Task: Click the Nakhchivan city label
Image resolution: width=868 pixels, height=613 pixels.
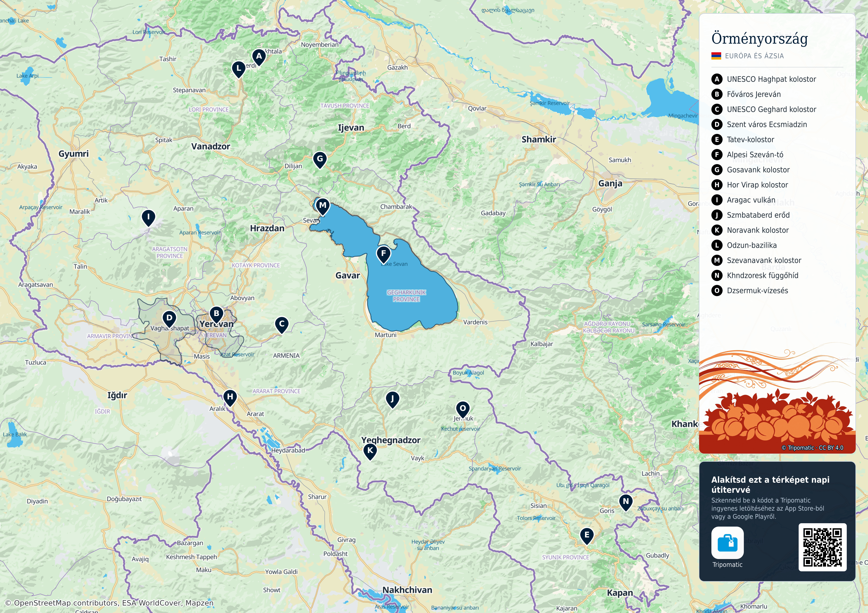Action: click(x=407, y=590)
